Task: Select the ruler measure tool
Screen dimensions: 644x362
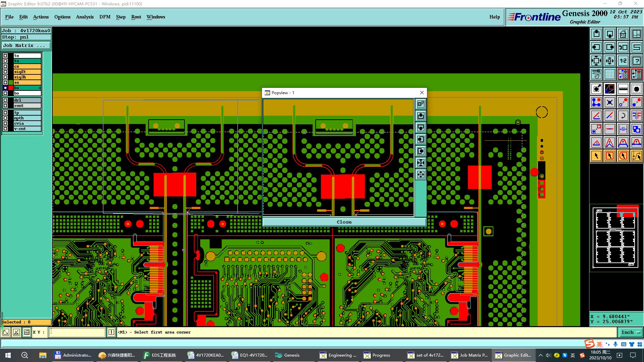Action: (623, 89)
